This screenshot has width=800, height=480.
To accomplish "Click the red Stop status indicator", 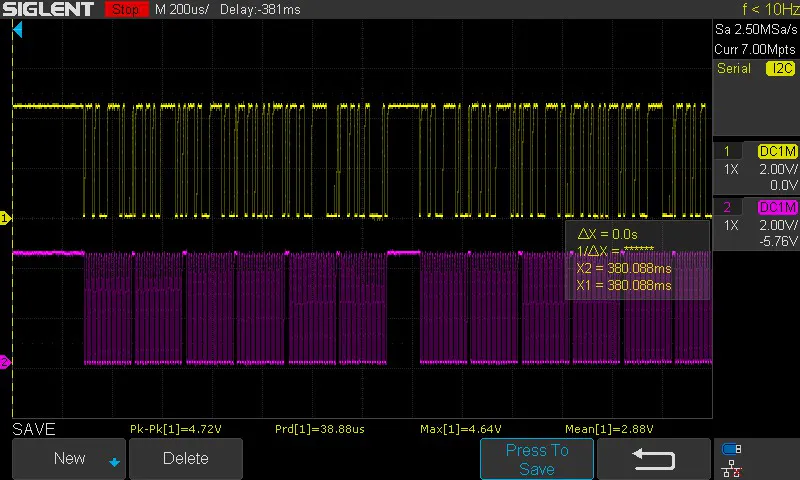I will [126, 9].
